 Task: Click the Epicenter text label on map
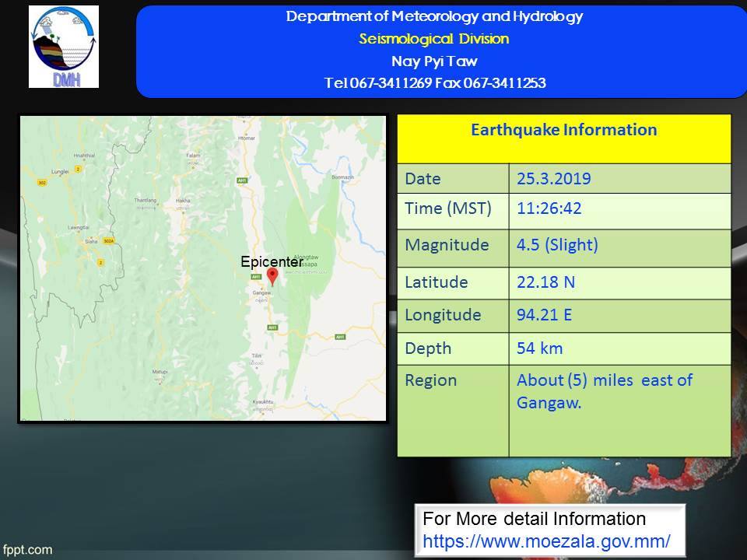(271, 262)
